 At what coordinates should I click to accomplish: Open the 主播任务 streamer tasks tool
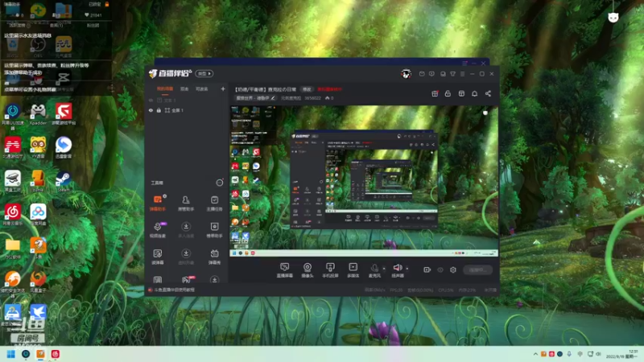click(214, 203)
